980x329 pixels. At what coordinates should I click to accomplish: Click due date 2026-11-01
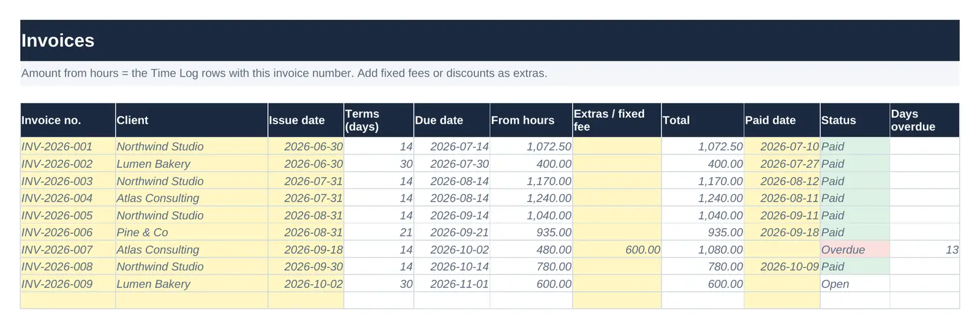click(452, 284)
